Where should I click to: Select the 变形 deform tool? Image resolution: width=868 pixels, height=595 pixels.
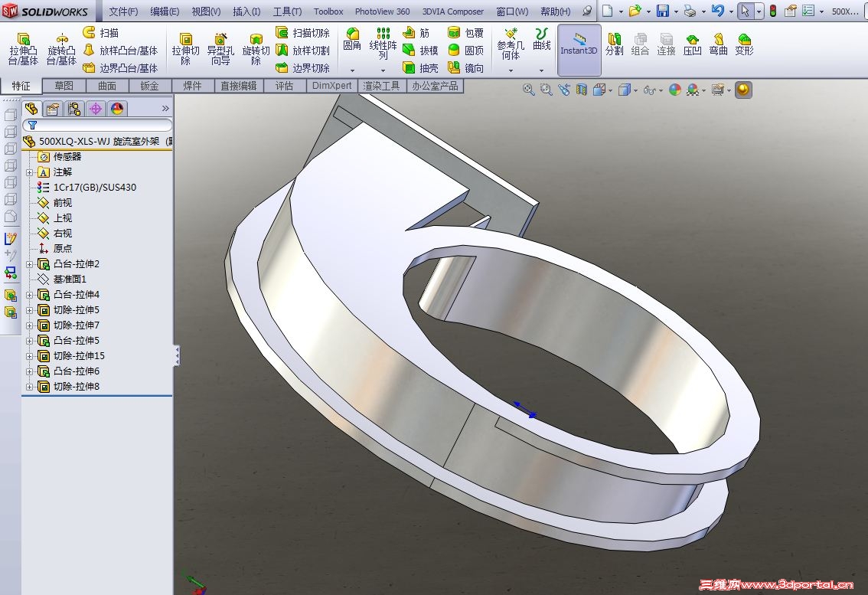(x=744, y=44)
